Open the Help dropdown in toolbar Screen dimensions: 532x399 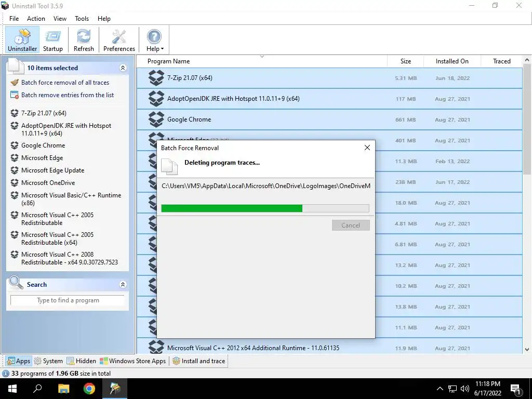[x=154, y=39]
